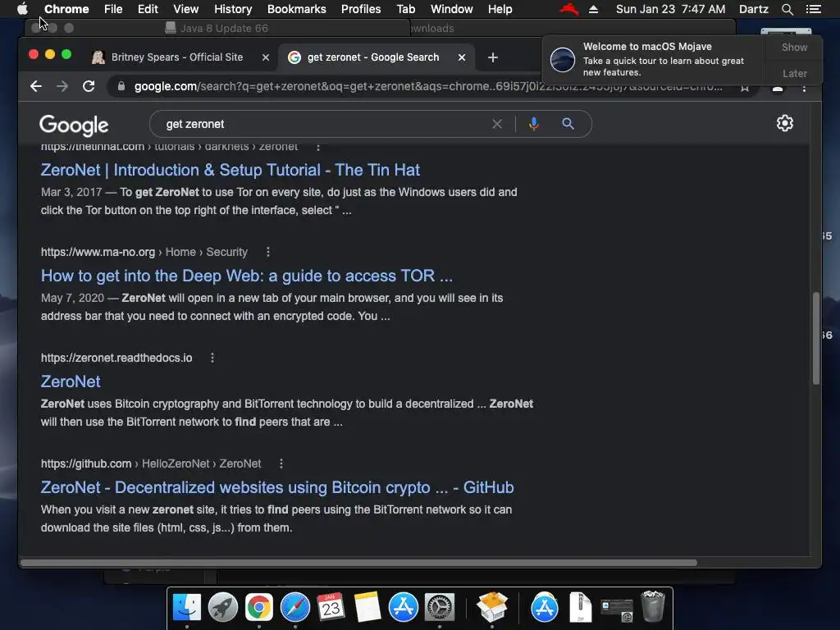Open ZeroNet Decentralized websites GitHub link
This screenshot has height=630, width=840.
coord(277,488)
